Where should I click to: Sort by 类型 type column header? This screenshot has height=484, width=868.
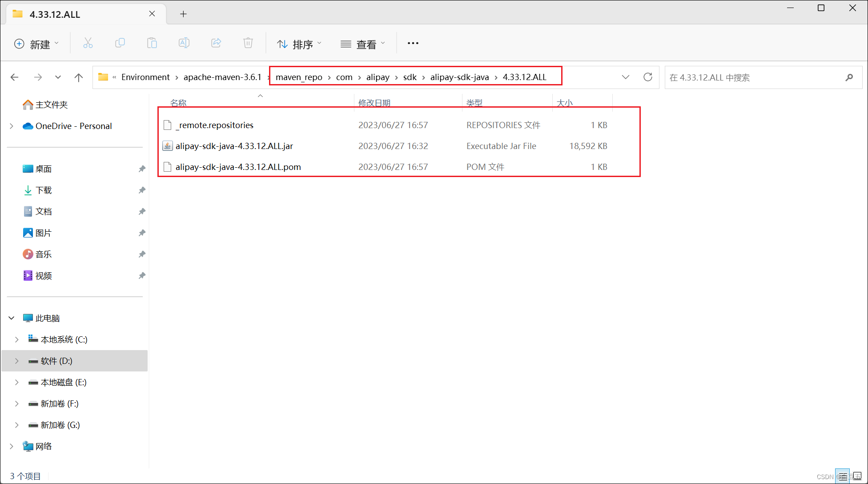474,103
